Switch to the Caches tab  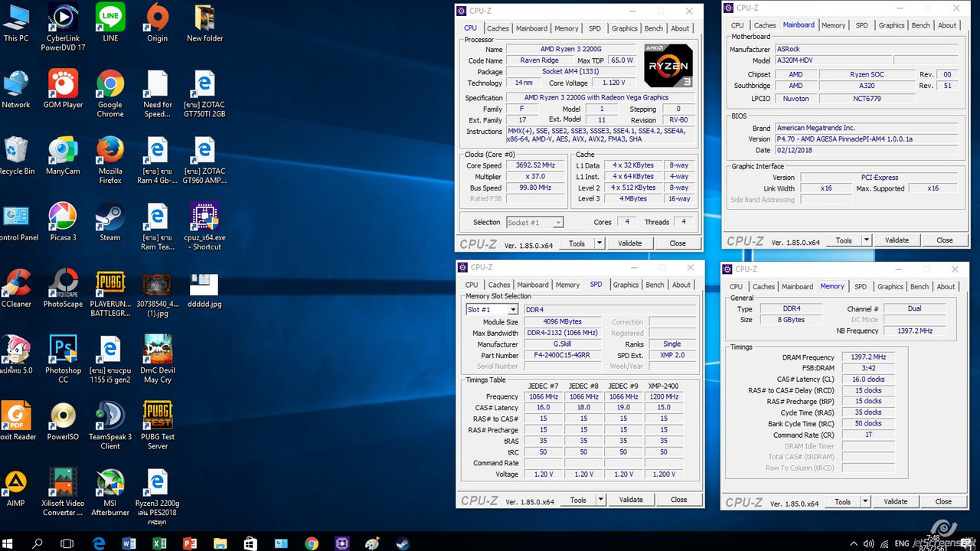(498, 28)
